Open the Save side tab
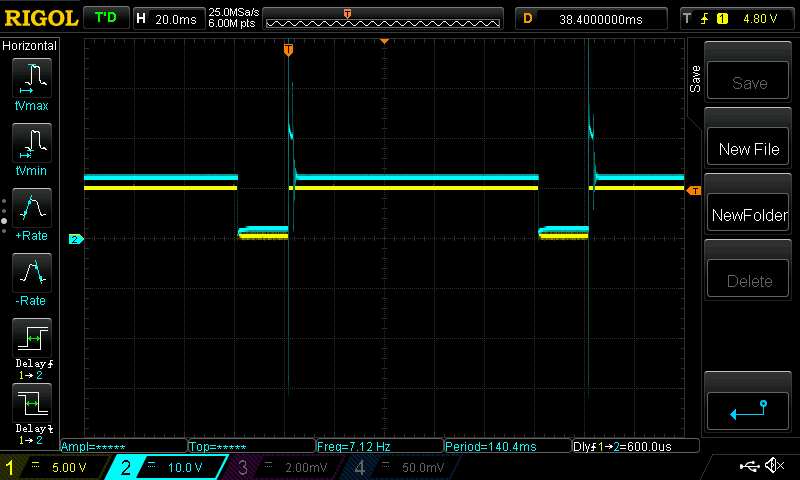The width and height of the screenshot is (800, 480). point(696,79)
